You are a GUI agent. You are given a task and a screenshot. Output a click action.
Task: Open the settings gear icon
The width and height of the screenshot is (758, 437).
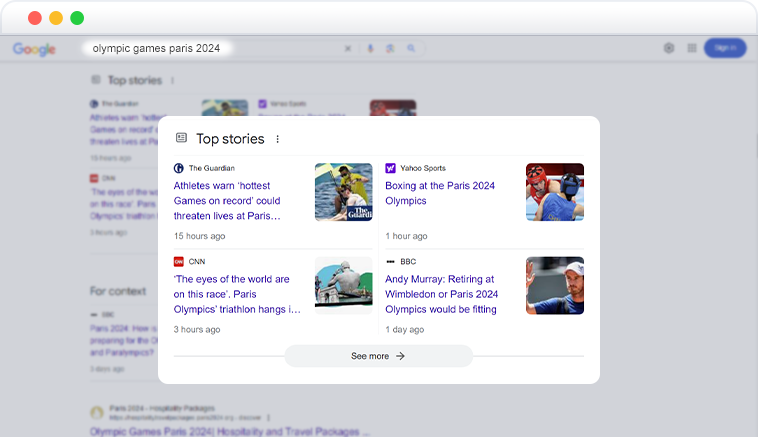(x=669, y=48)
